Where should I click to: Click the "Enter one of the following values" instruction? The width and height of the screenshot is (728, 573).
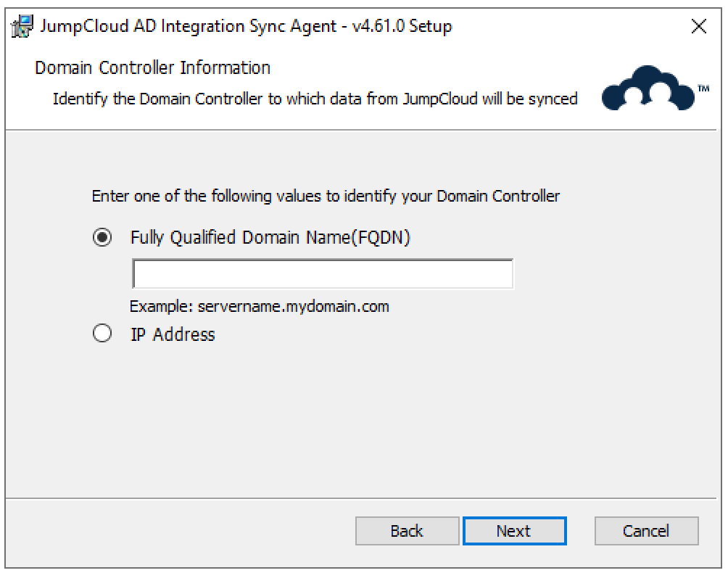coord(326,196)
